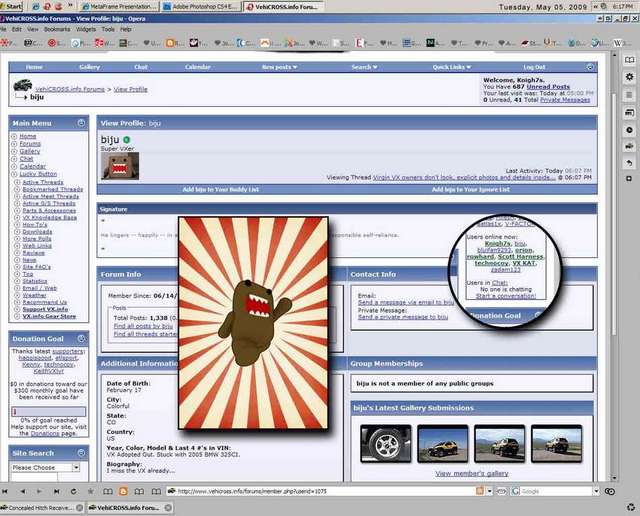Open the book panel icon in Opera's right sidebar
The height and width of the screenshot is (516, 640).
pos(629,60)
